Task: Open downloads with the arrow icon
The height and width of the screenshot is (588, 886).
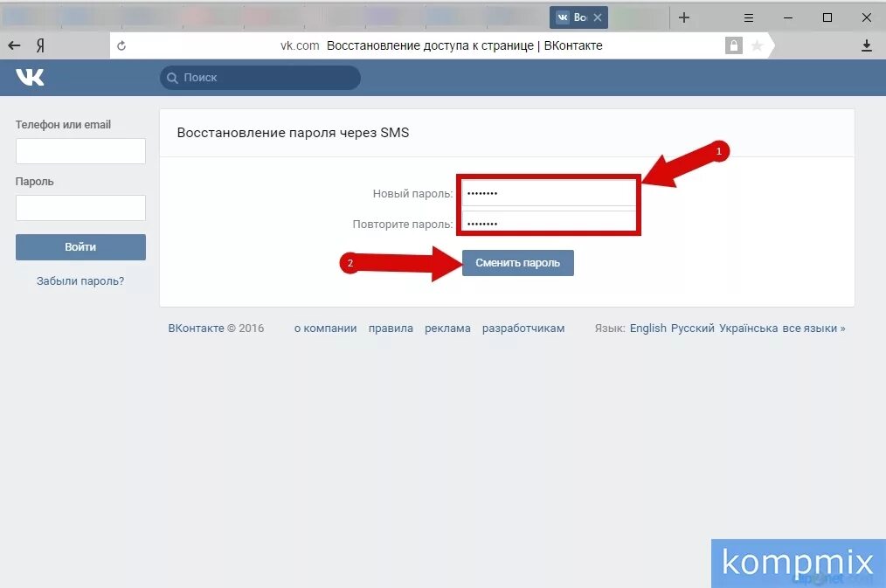Action: (x=866, y=45)
